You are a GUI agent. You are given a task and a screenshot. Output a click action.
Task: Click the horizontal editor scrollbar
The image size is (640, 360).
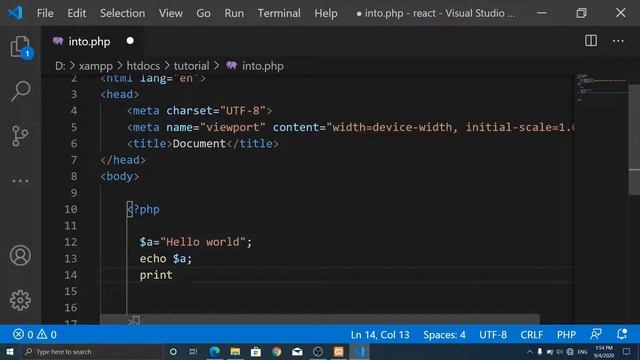pyautogui.click(x=320, y=319)
